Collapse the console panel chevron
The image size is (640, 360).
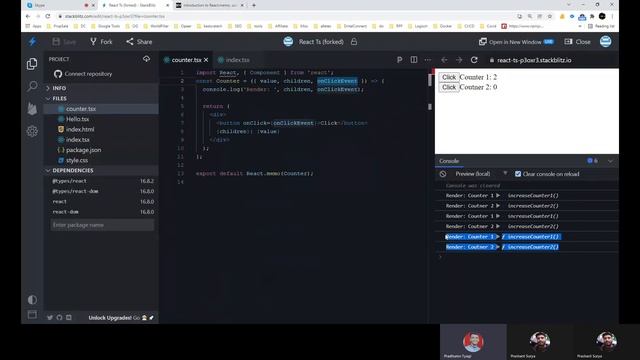click(x=610, y=161)
